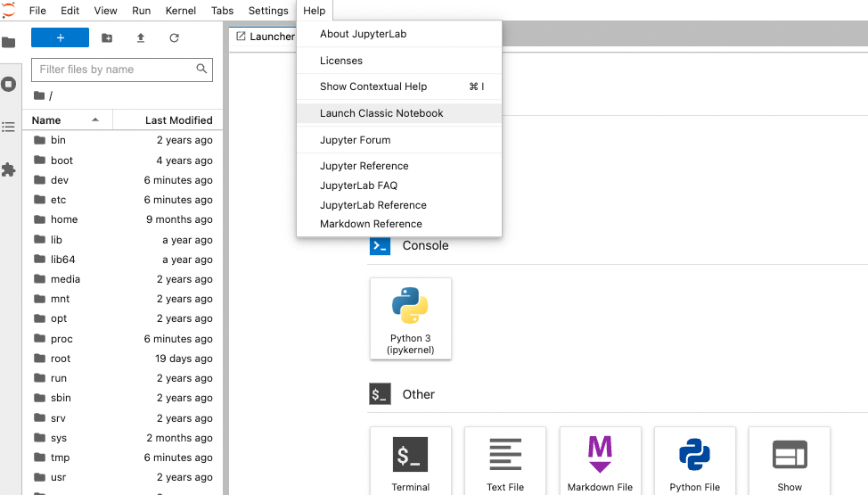The width and height of the screenshot is (868, 495).
Task: Create a new Text File from launcher
Action: coord(505,461)
